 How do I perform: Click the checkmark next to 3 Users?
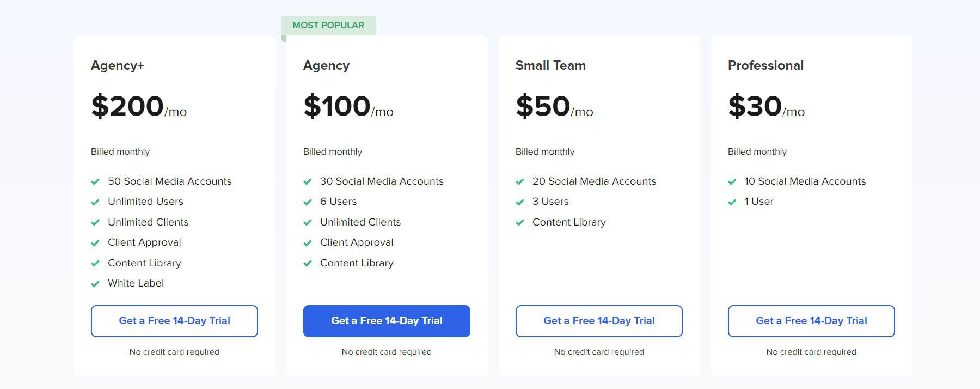click(x=520, y=202)
